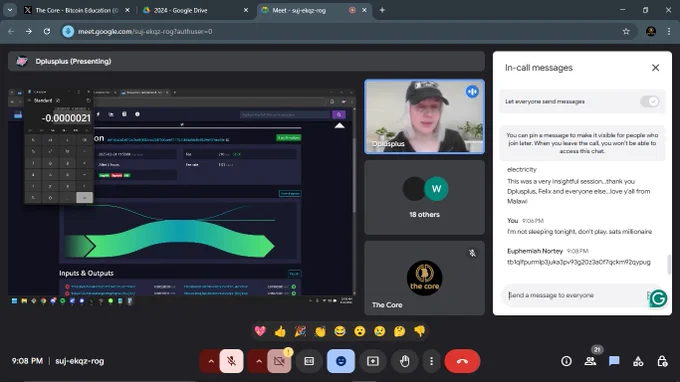The image size is (680, 382).
Task: Select The Core participant tile
Action: click(x=425, y=278)
